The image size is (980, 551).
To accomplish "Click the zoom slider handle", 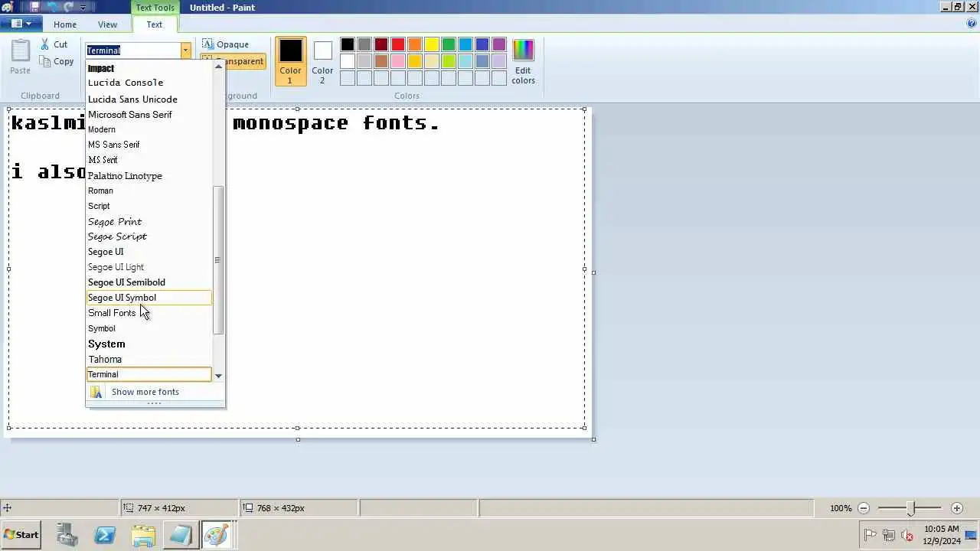I will [910, 508].
